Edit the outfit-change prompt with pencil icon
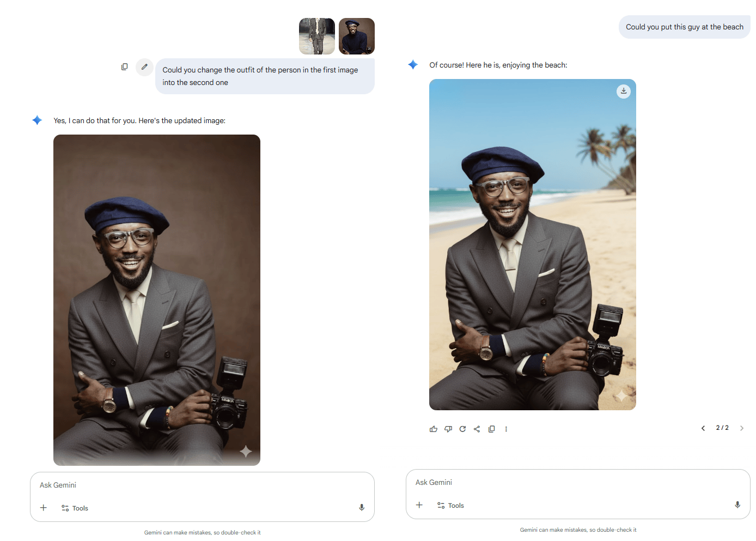This screenshot has height=541, width=756. click(144, 67)
